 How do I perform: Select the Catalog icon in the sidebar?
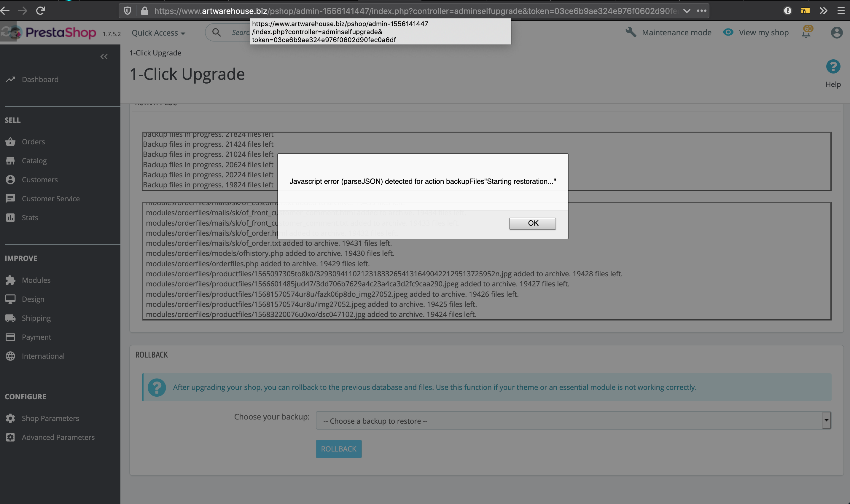[11, 161]
